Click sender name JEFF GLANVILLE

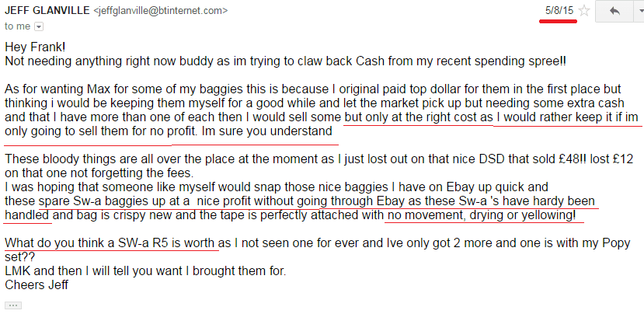pos(47,11)
